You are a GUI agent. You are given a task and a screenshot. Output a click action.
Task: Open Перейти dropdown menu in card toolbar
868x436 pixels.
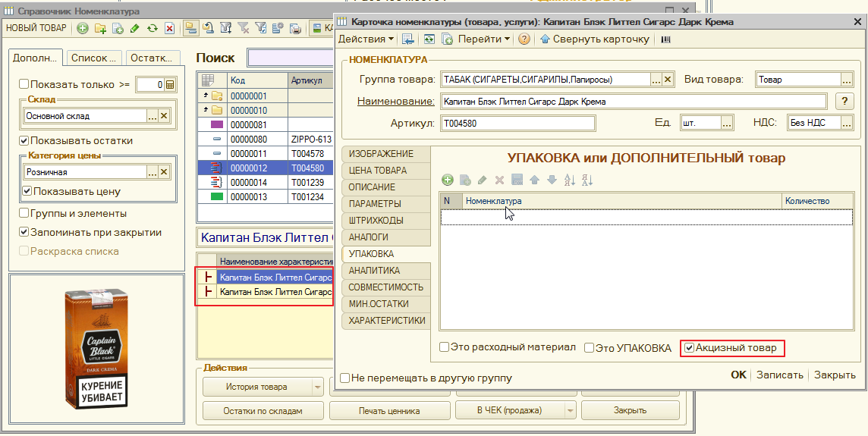click(484, 39)
